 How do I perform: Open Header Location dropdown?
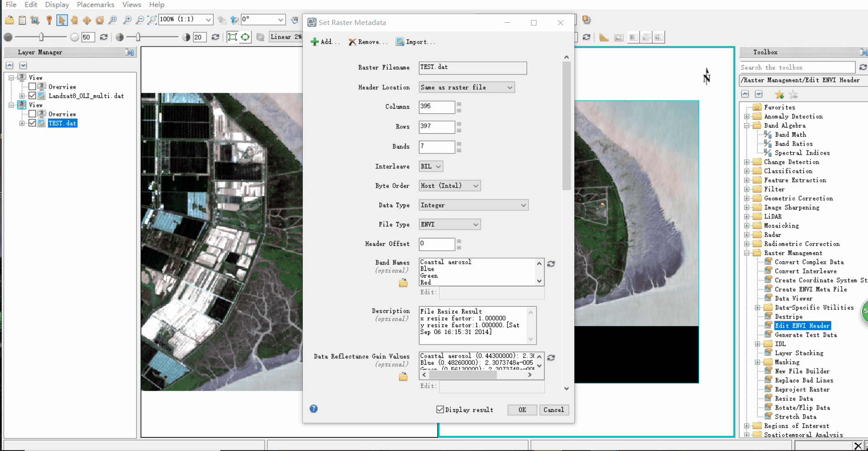tap(467, 87)
